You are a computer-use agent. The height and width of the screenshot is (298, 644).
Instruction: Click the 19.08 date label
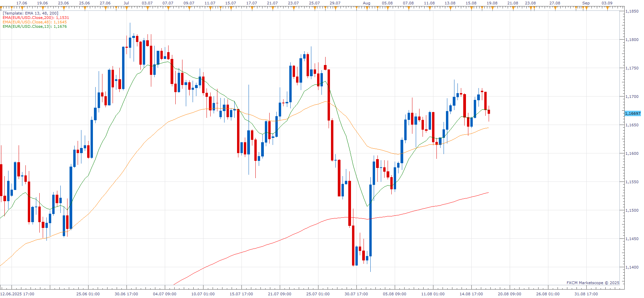(x=492, y=3)
